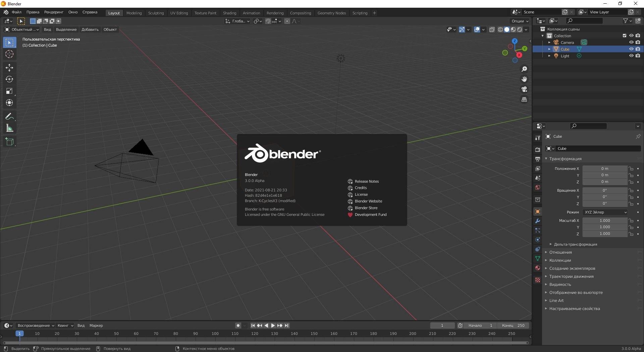Open the Release Notes link
This screenshot has height=352, width=644.
coord(366,181)
